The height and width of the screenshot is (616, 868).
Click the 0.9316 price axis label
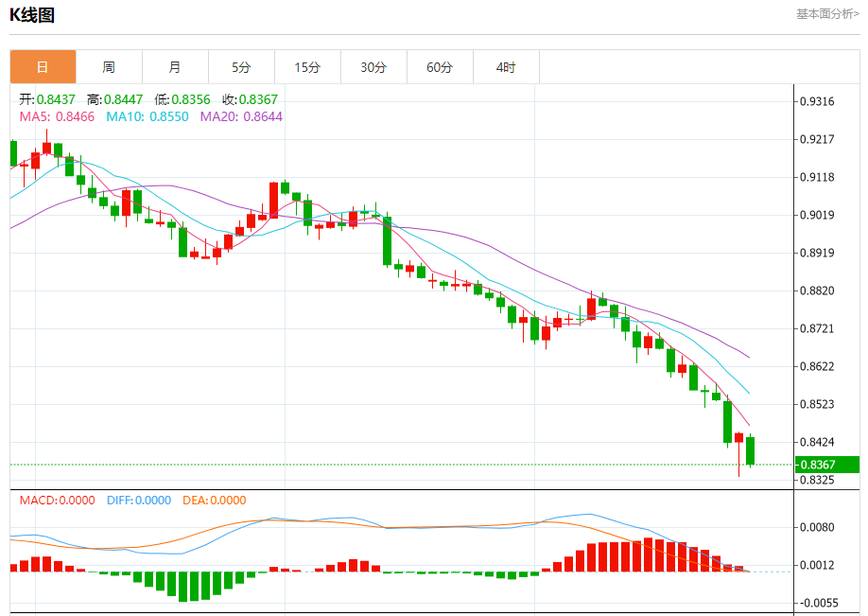pos(817,101)
